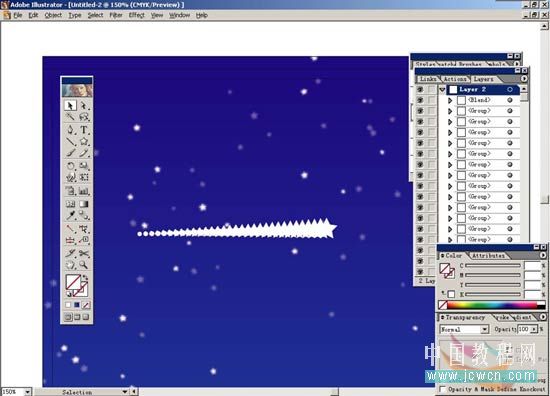This screenshot has height=396, width=550.
Task: Open the File menu
Action: point(18,15)
